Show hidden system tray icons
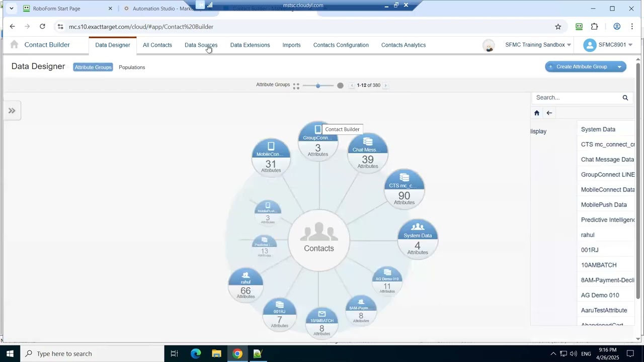This screenshot has height=362, width=644. [553, 353]
